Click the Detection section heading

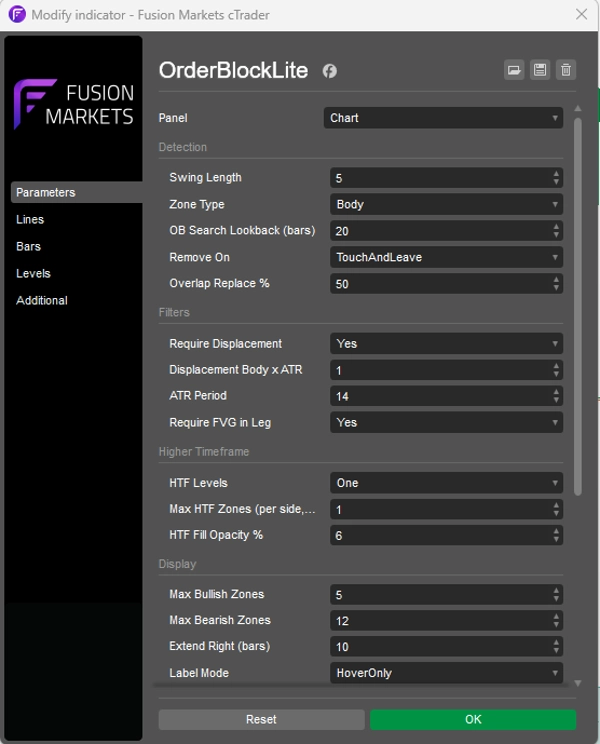tap(183, 147)
